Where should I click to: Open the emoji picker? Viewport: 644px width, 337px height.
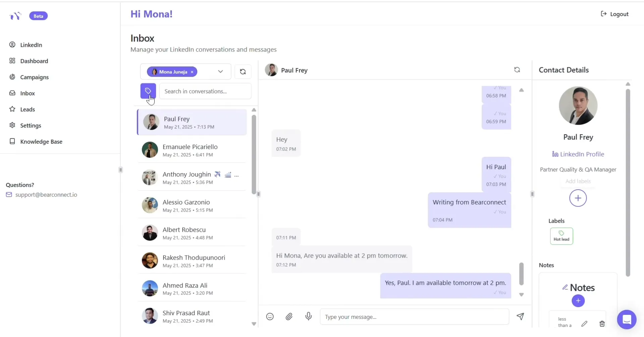point(270,317)
